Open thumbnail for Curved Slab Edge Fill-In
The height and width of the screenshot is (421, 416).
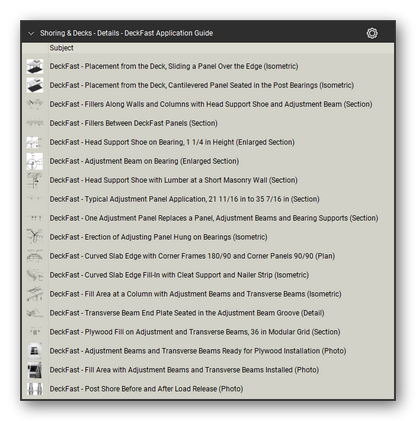tap(35, 275)
